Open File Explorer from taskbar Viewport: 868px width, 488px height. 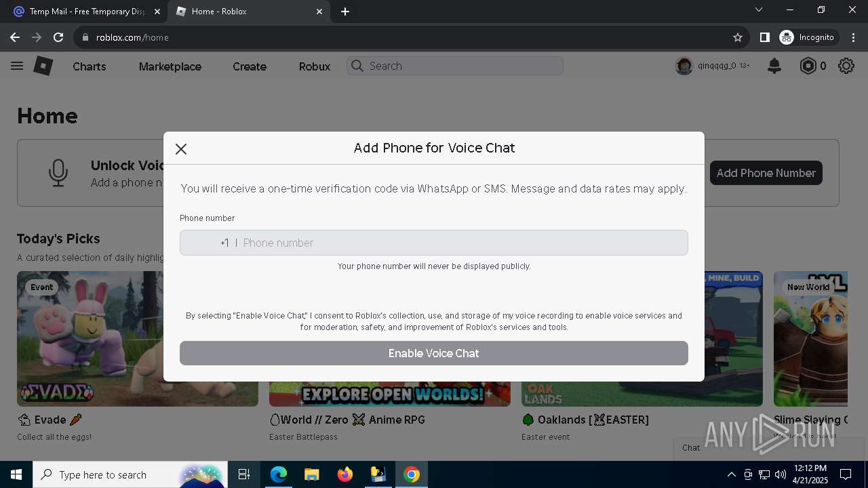click(x=312, y=474)
